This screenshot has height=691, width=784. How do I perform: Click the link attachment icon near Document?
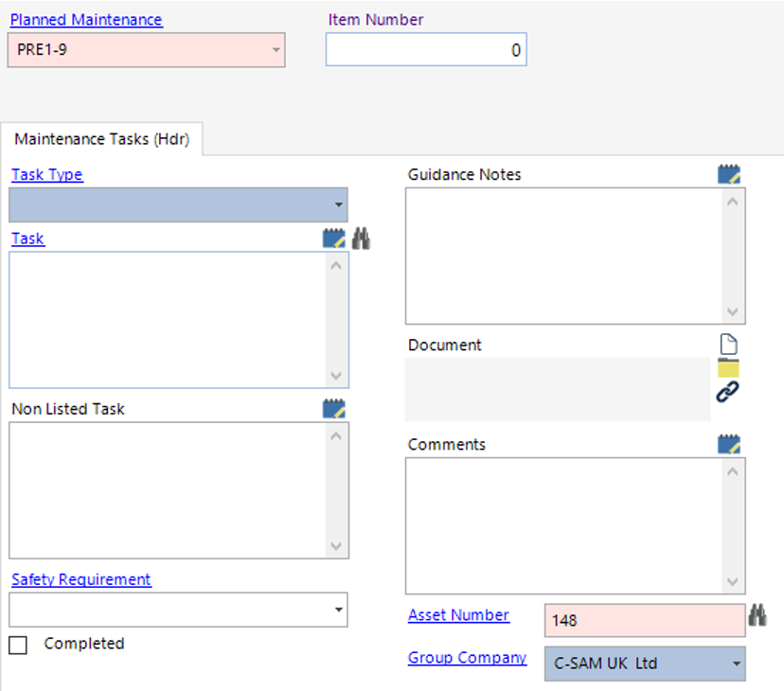point(726,390)
